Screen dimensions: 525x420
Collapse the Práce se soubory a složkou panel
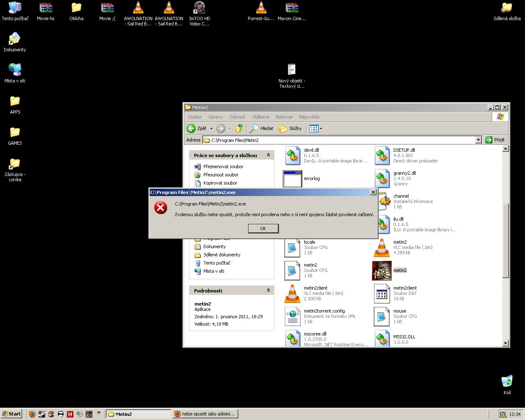click(268, 155)
